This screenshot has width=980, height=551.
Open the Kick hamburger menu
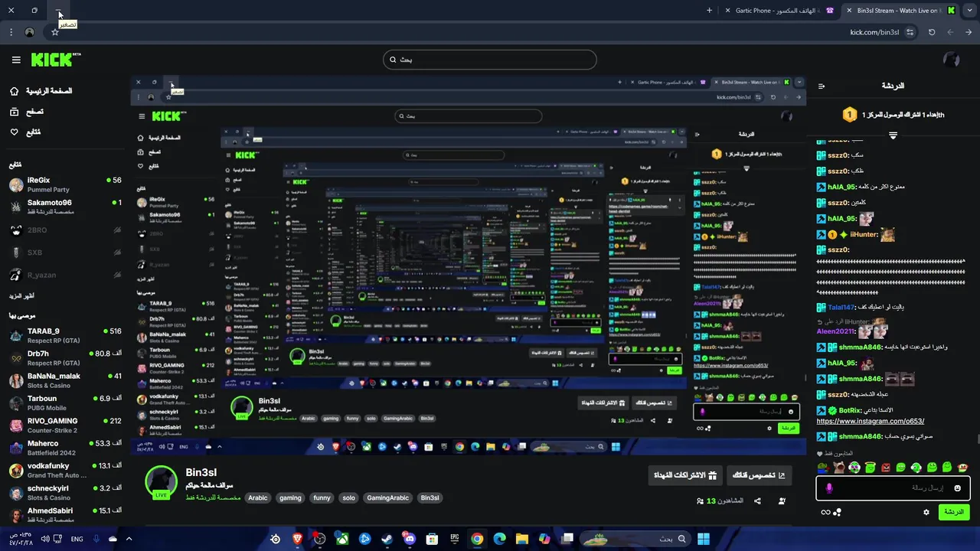click(x=16, y=60)
